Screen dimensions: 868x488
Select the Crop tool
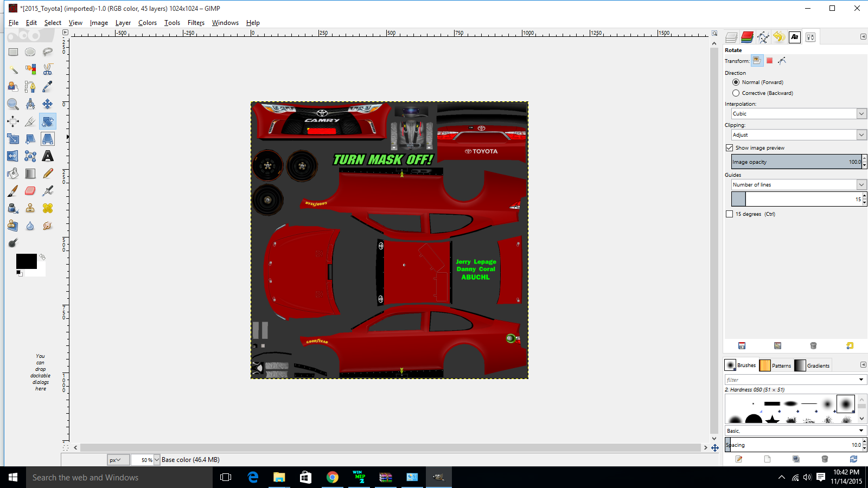coord(30,121)
